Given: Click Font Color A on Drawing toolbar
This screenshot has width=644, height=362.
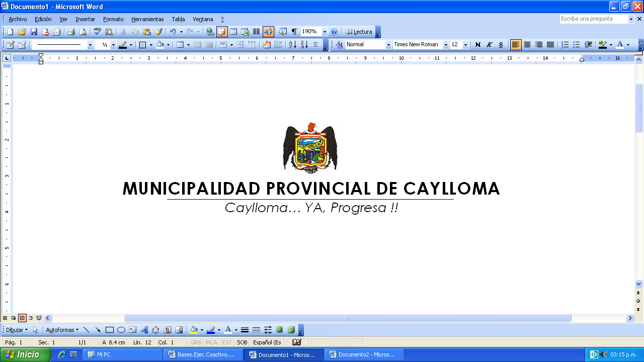Looking at the screenshot, I should pyautogui.click(x=228, y=330).
